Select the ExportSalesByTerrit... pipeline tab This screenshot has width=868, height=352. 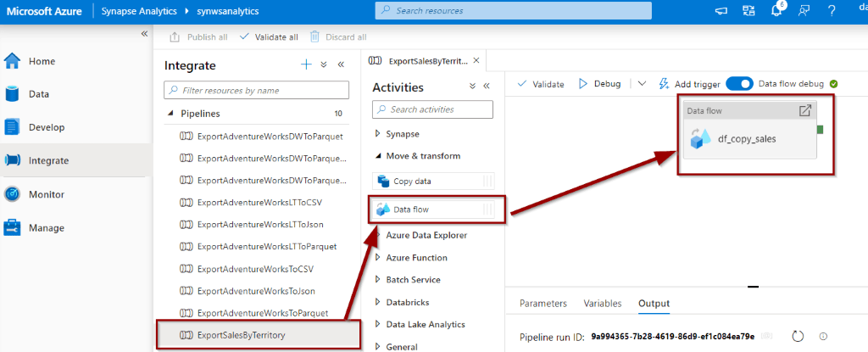(422, 60)
